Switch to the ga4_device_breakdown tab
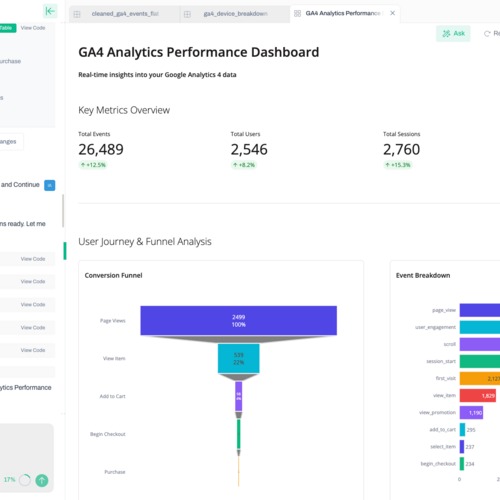 coord(235,14)
